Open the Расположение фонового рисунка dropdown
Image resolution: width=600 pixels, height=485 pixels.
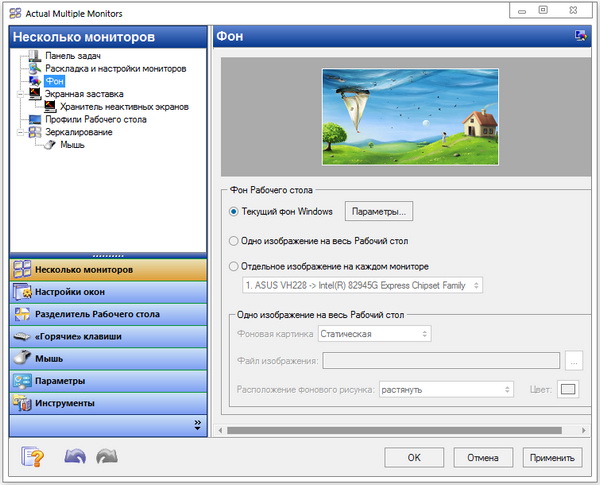tap(446, 389)
